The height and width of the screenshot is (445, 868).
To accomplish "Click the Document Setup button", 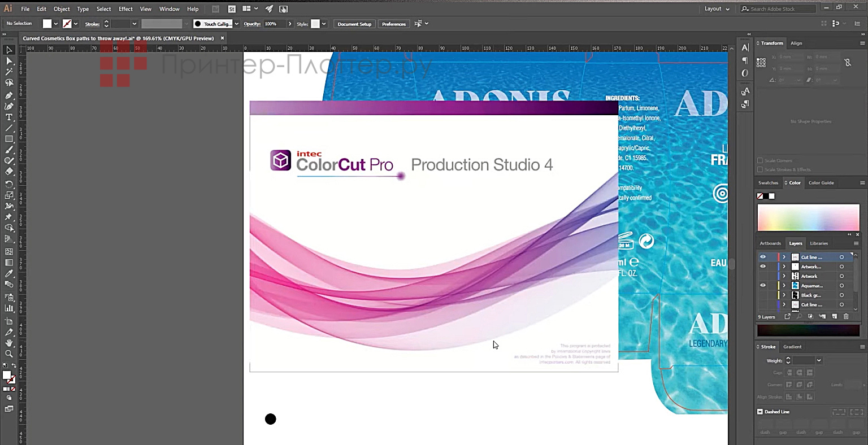I will [x=354, y=24].
